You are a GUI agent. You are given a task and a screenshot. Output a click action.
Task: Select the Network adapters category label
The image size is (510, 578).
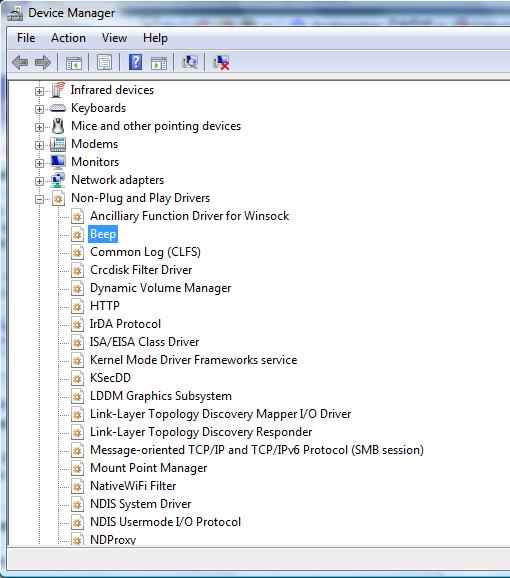pyautogui.click(x=117, y=180)
